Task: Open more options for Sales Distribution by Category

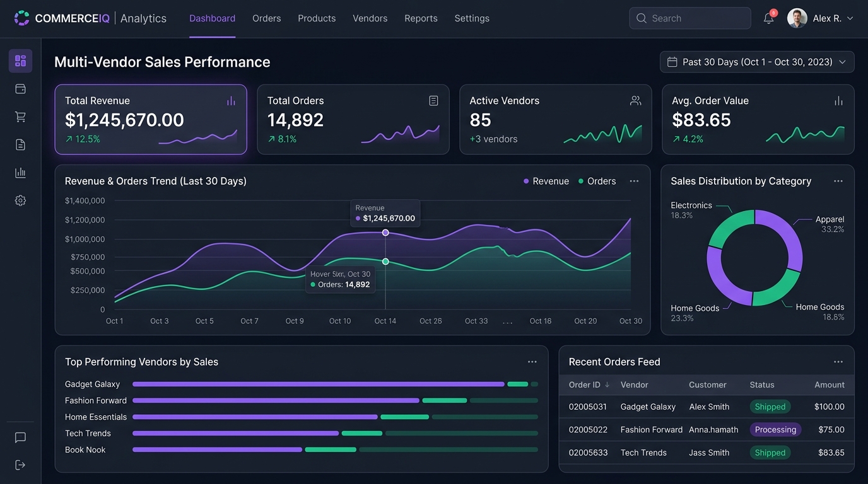Action: 838,181
